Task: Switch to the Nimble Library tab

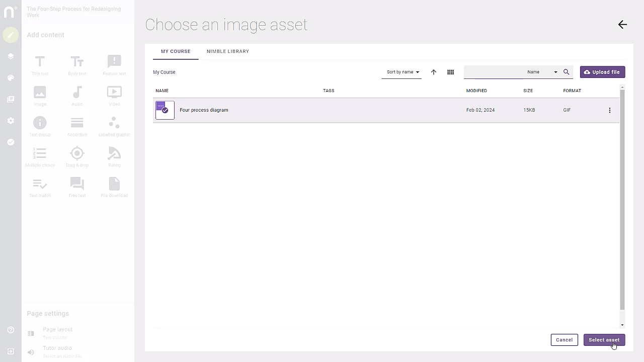Action: pos(227,51)
